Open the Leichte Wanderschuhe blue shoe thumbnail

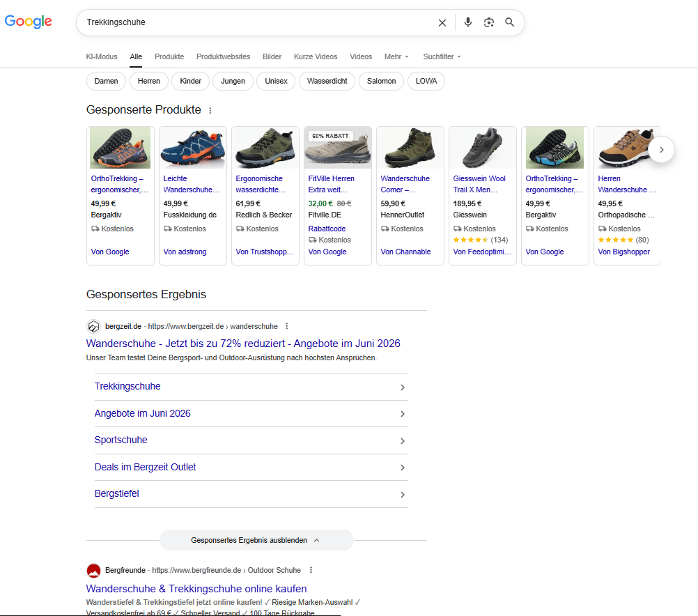pyautogui.click(x=193, y=148)
